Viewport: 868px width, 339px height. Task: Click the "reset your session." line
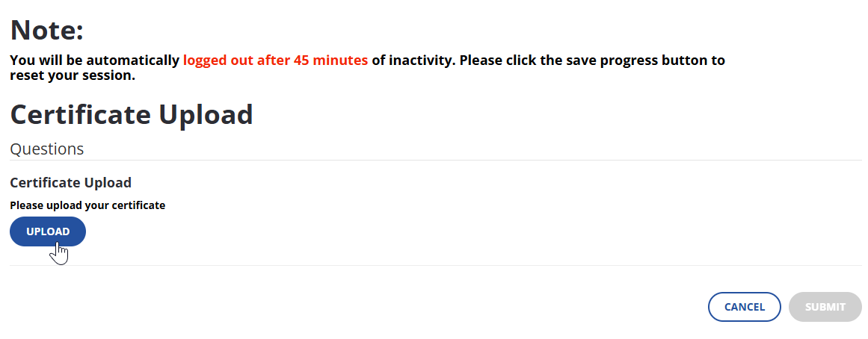[72, 75]
